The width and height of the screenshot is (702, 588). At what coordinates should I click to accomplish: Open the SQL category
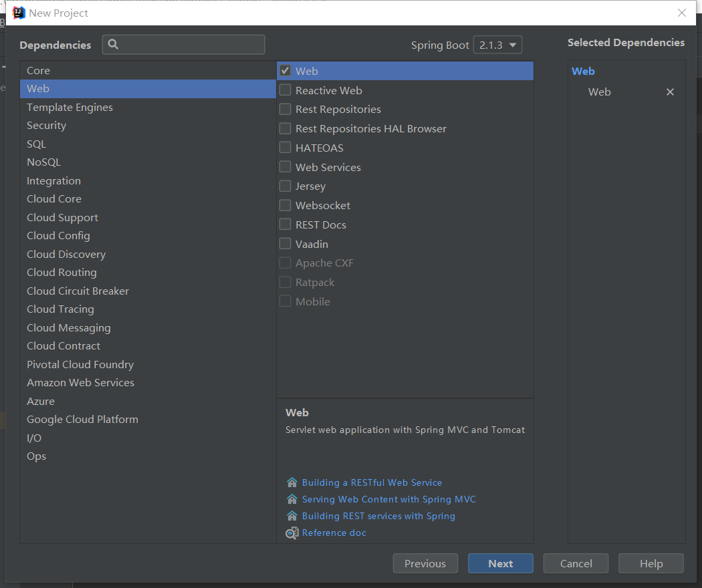pyautogui.click(x=148, y=144)
